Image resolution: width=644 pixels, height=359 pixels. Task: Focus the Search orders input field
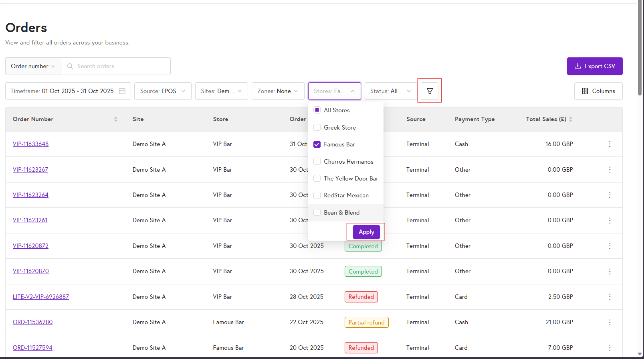120,66
